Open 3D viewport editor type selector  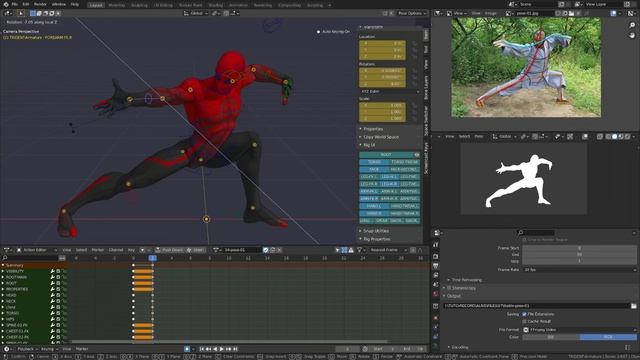pyautogui.click(x=8, y=13)
